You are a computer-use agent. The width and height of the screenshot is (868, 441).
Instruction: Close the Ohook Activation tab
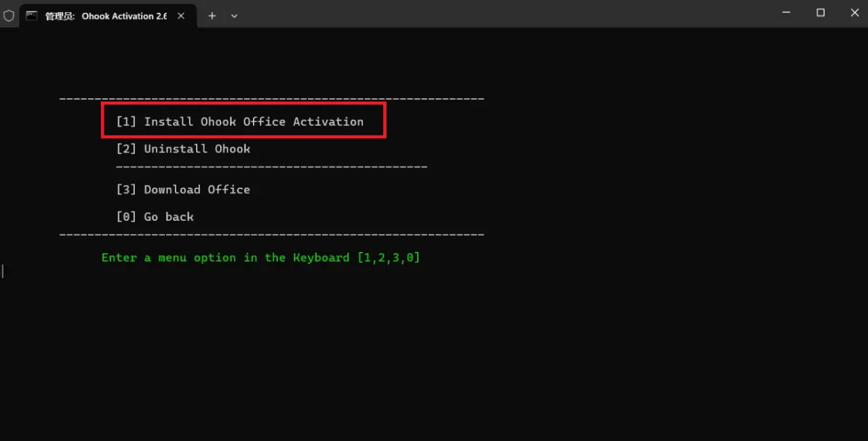coord(181,16)
